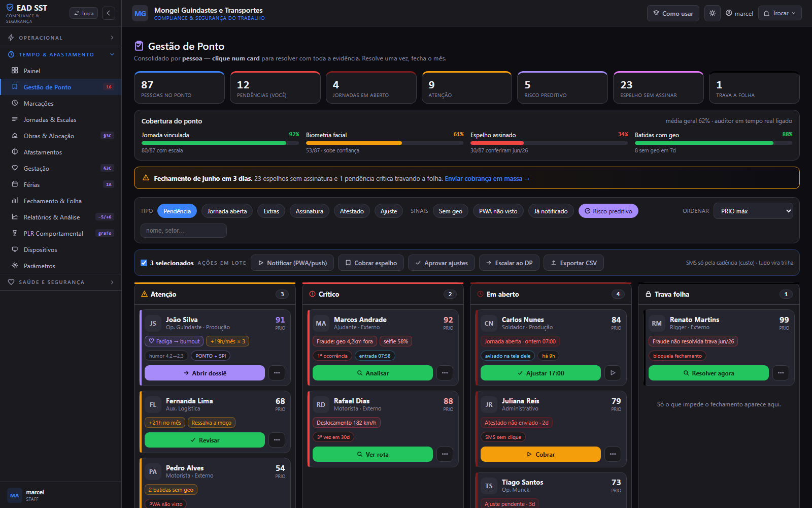Image resolution: width=812 pixels, height=508 pixels.
Task: Click the play icon on Carlos Nunes' card
Action: 613,373
